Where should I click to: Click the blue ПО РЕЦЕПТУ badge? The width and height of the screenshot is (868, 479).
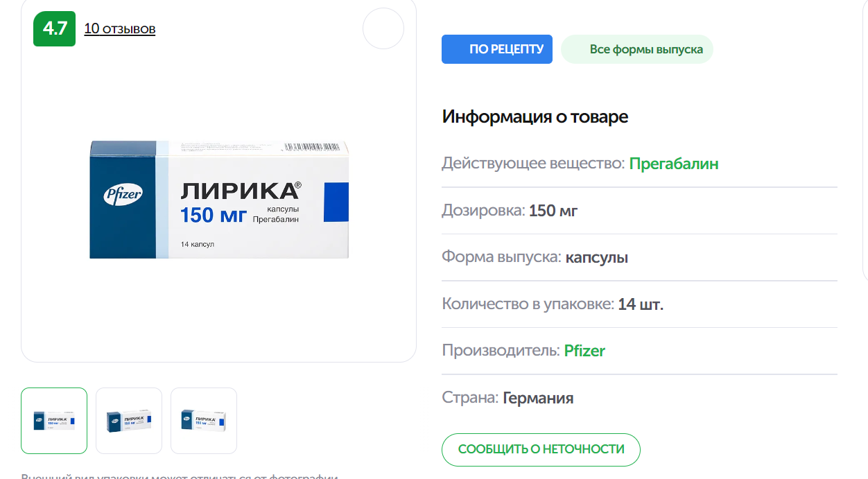496,49
